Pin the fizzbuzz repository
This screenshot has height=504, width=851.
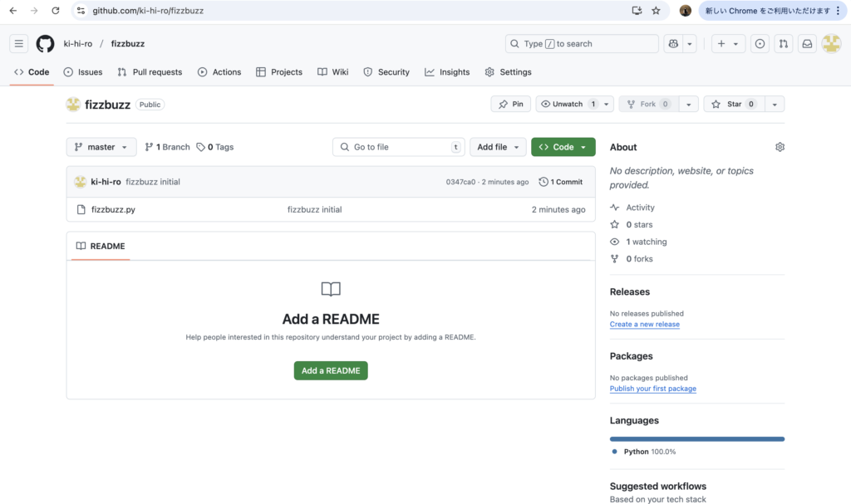click(511, 104)
